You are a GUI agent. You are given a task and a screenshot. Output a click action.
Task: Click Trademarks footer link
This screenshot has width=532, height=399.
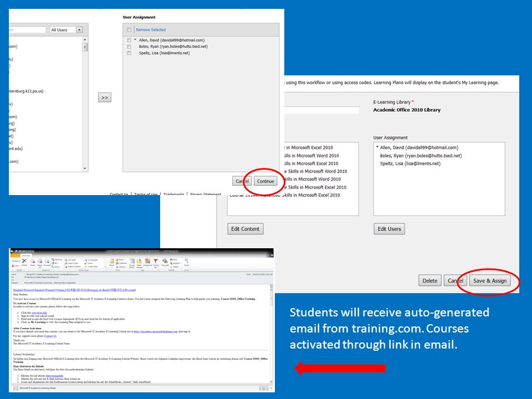tap(173, 194)
